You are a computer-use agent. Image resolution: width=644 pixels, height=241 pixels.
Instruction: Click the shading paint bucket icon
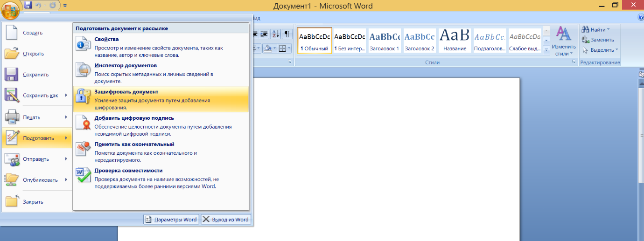point(267,48)
